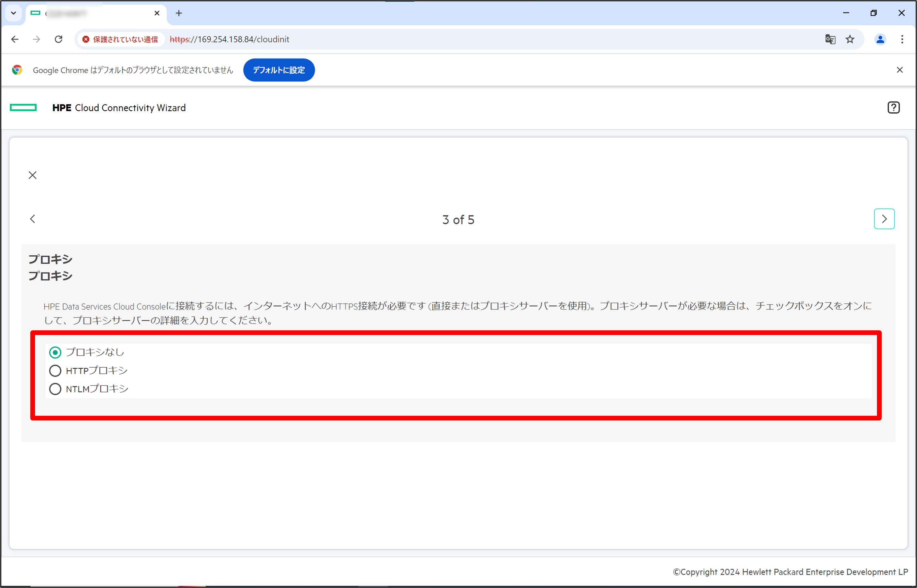Reload the page

coord(59,39)
